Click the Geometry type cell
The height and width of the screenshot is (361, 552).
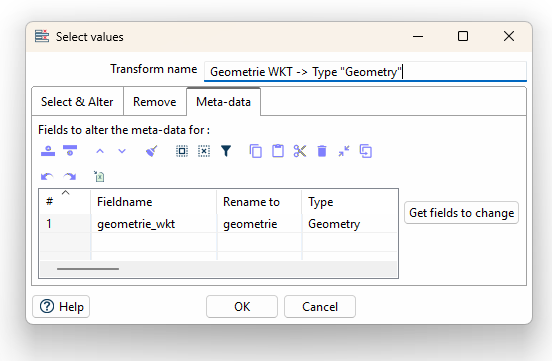350,224
